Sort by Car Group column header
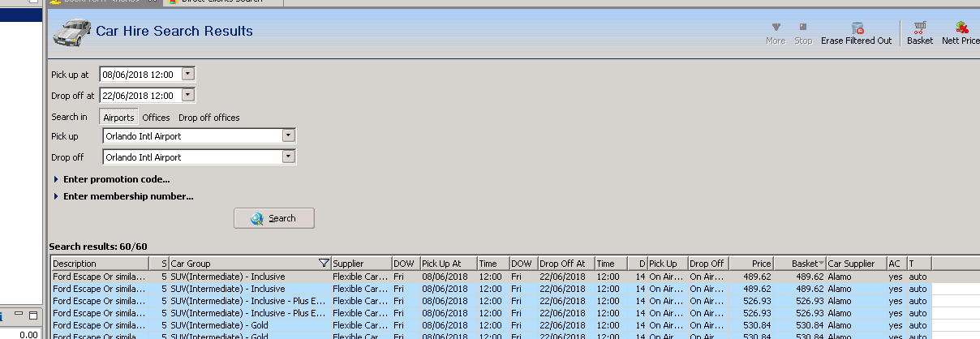980x339 pixels. [250, 264]
